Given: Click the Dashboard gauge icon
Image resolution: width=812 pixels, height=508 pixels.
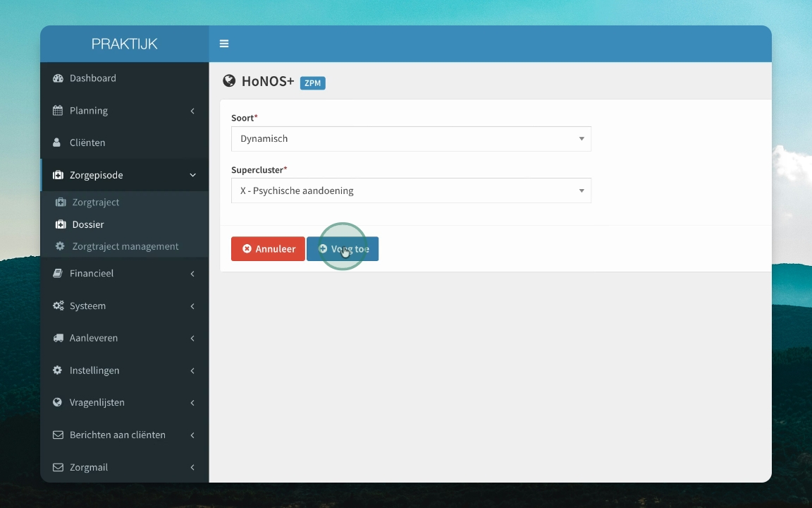Looking at the screenshot, I should tap(58, 78).
